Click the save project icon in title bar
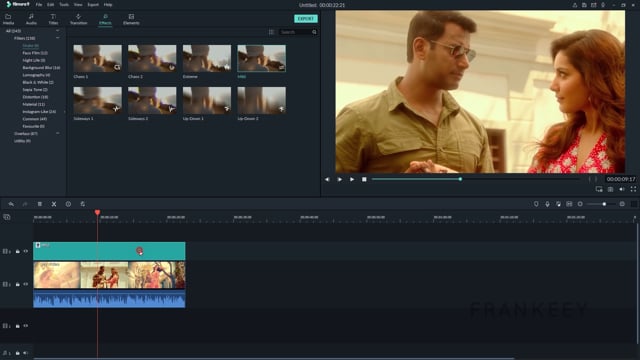Image resolution: width=640 pixels, height=360 pixels. [x=584, y=5]
